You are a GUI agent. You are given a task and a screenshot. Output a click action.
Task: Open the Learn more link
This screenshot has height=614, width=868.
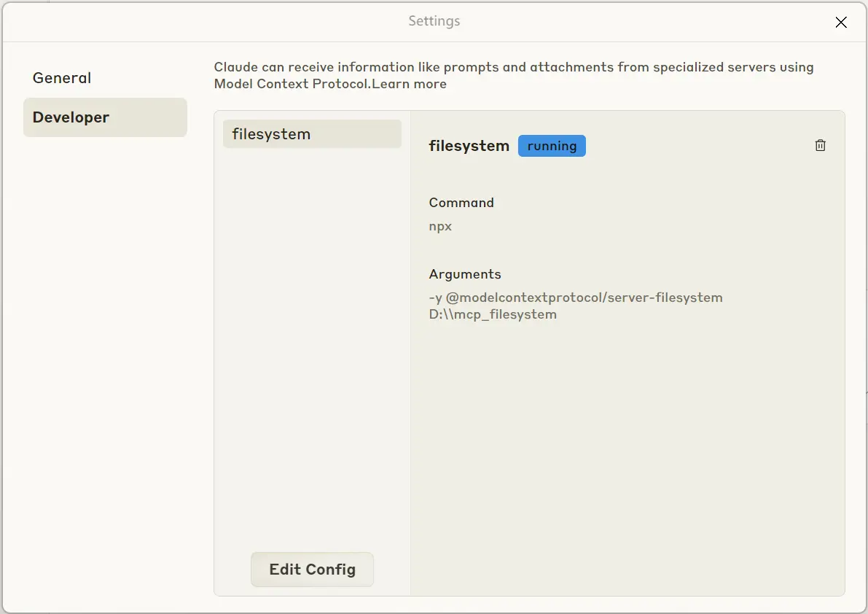(410, 85)
